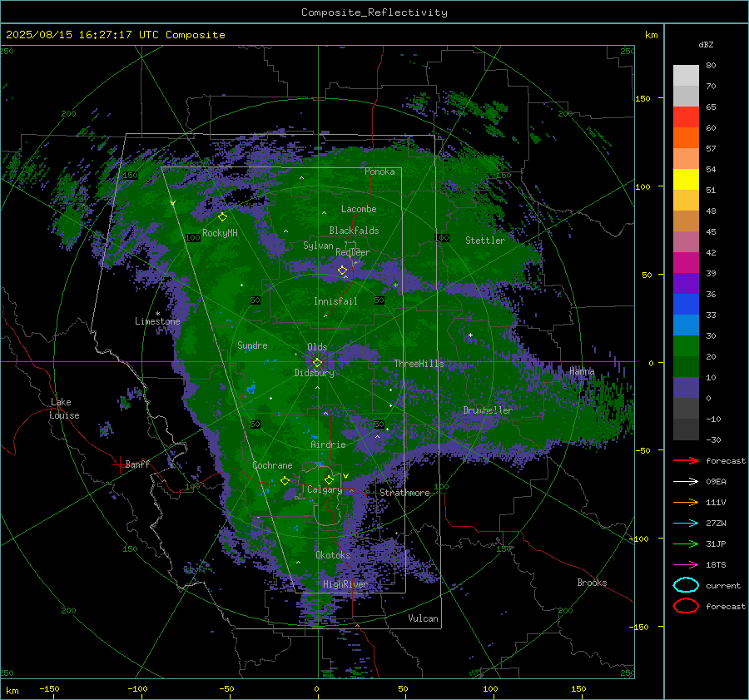The height and width of the screenshot is (700, 749).
Task: Click the Strathmore city label
Action: [404, 493]
